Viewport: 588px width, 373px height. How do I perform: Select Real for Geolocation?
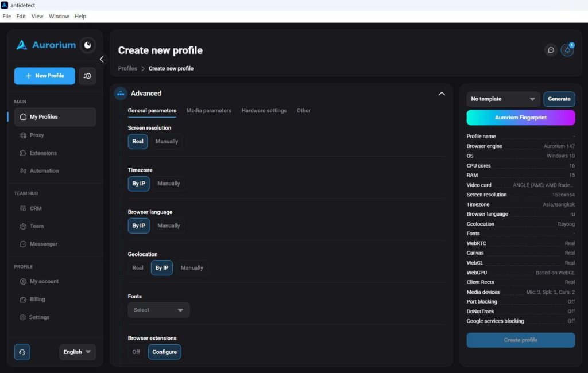(138, 268)
